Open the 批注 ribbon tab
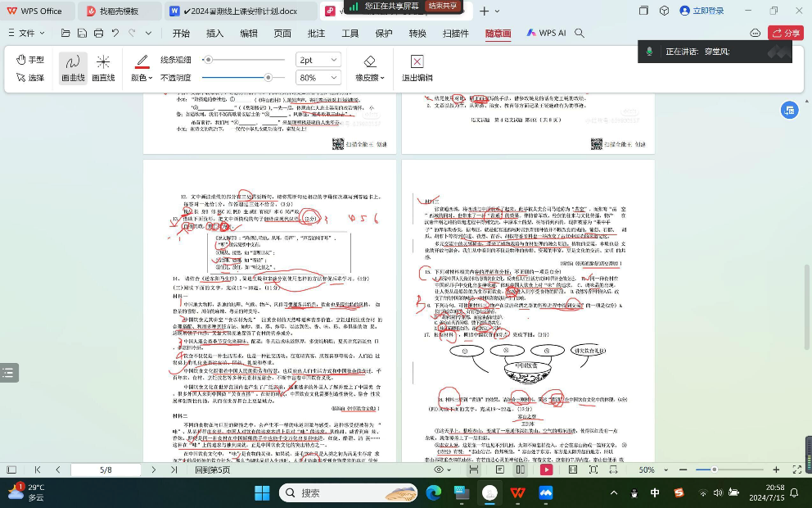The width and height of the screenshot is (812, 508). (316, 34)
